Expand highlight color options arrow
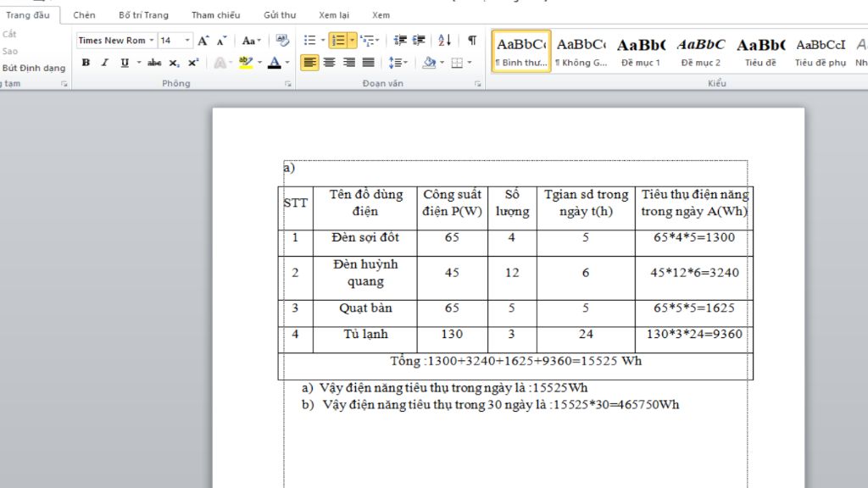Screen dimensions: 868x488 (259, 63)
